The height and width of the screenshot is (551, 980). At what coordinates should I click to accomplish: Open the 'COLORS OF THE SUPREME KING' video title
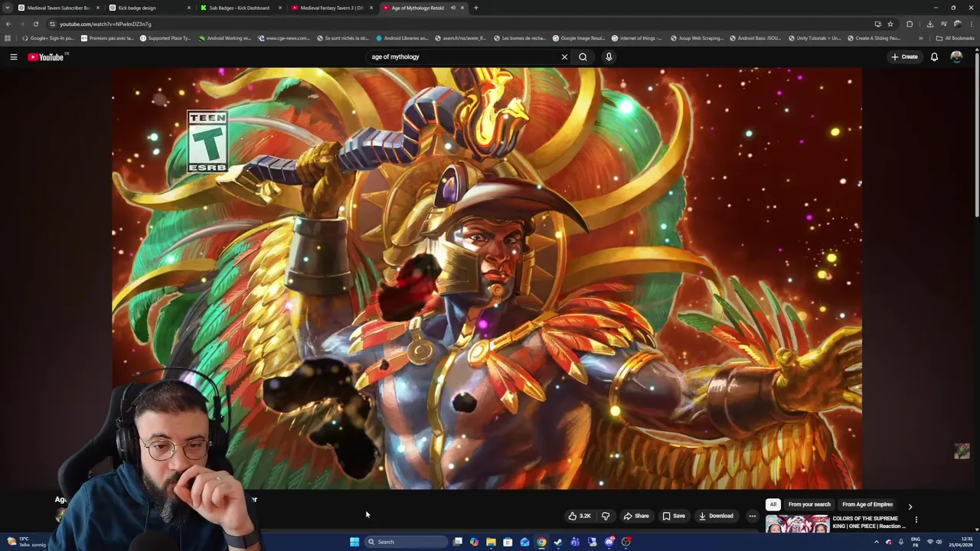coord(869,522)
